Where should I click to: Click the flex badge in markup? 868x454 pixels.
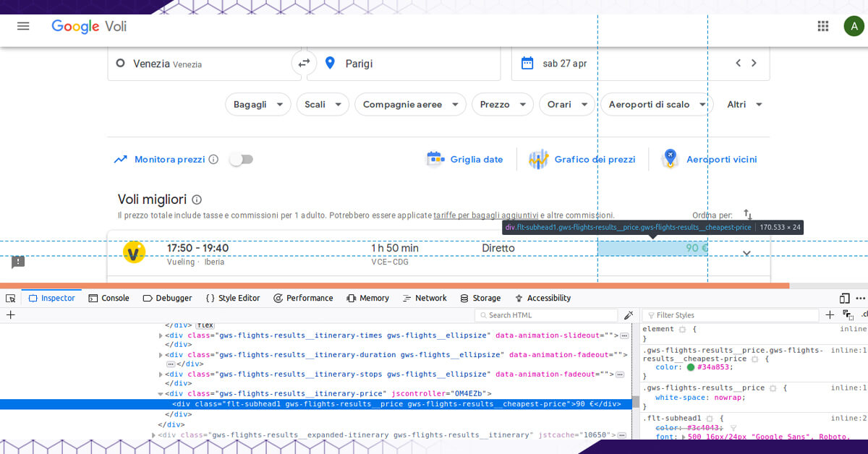206,326
